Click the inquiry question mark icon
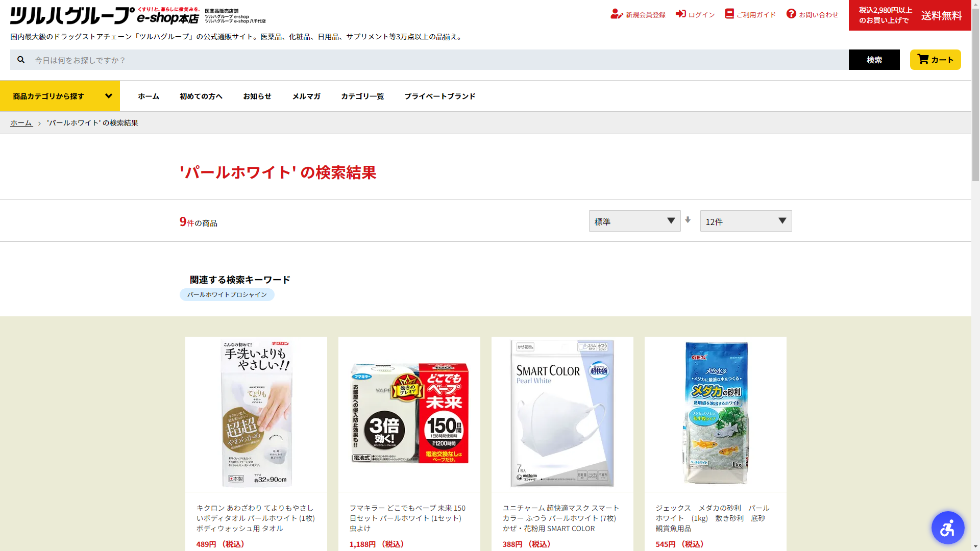 pos(791,14)
